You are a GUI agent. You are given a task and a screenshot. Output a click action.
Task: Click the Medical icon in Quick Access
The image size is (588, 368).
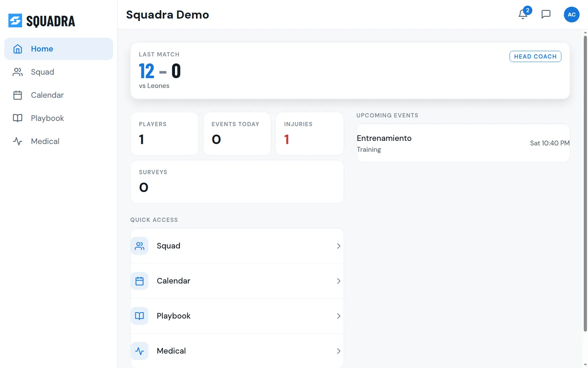tap(139, 351)
